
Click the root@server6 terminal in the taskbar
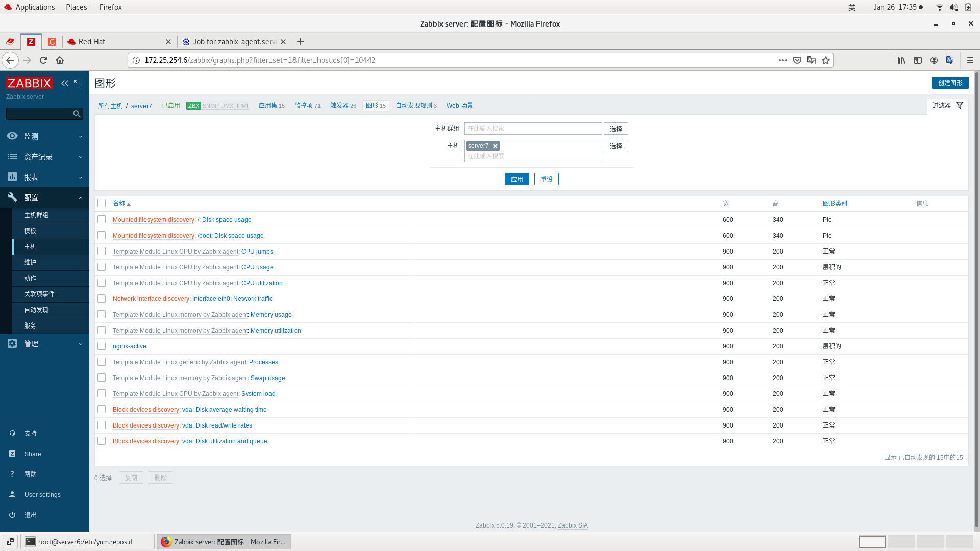tap(88, 541)
